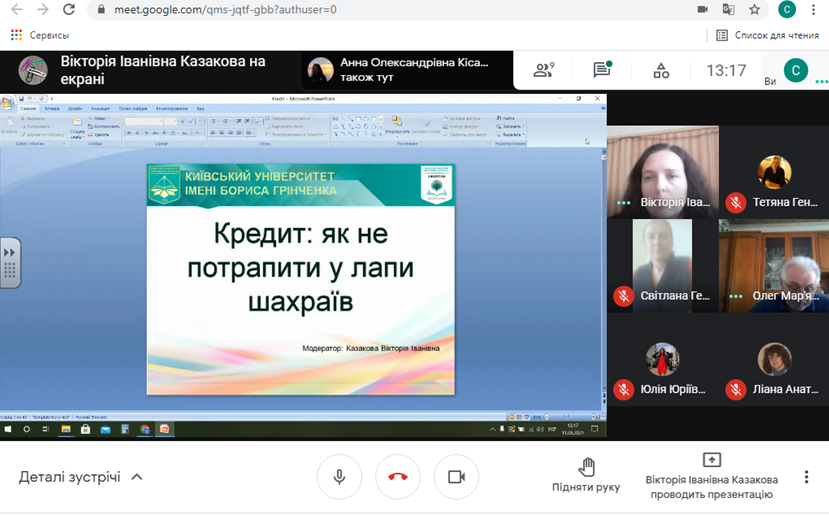Toggle the camera on or off

(456, 477)
